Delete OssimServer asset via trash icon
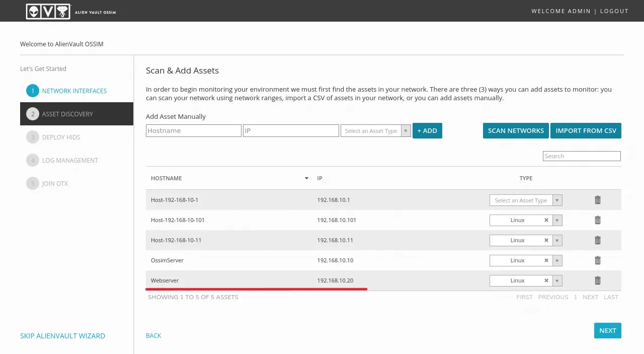This screenshot has height=354, width=644. (x=597, y=260)
